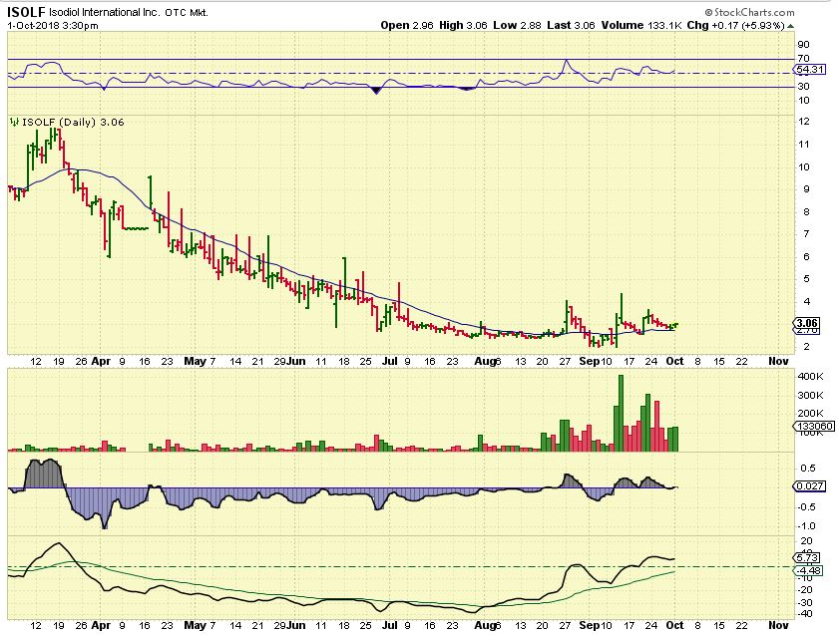This screenshot has width=840, height=635.
Task: Click the RSI value label 54.31
Action: [809, 69]
